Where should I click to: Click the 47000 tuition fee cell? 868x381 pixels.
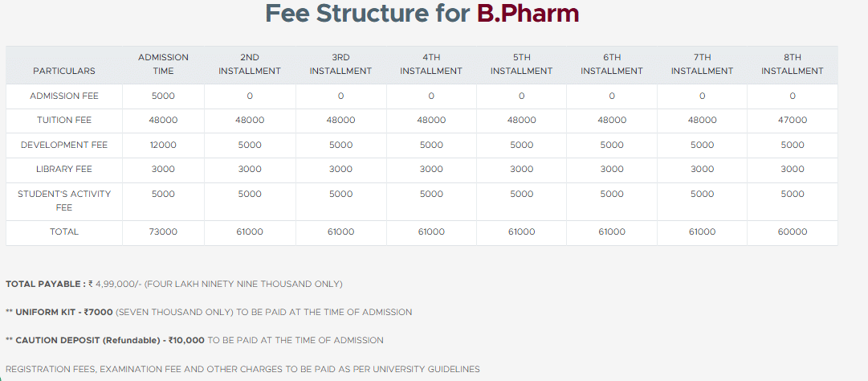(793, 120)
